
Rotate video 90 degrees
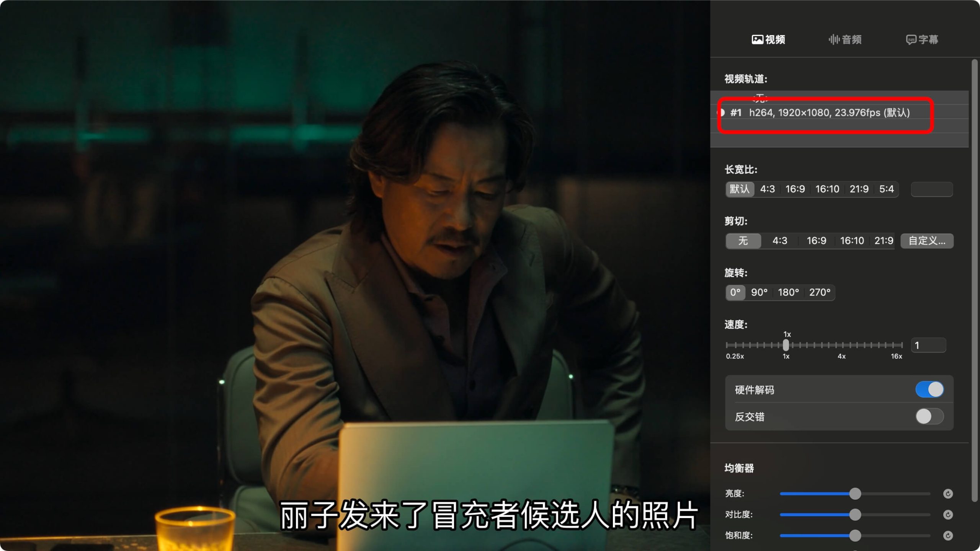[x=759, y=292]
